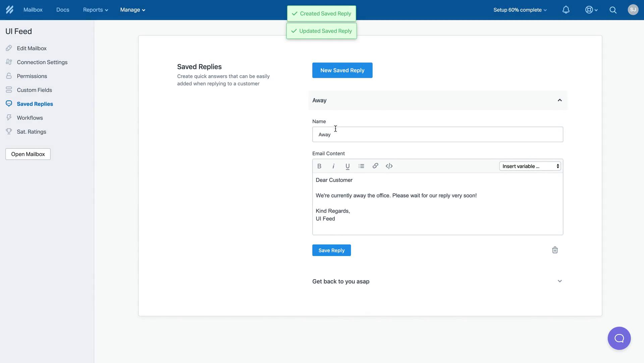
Task: Select the Link insertion icon
Action: (375, 165)
